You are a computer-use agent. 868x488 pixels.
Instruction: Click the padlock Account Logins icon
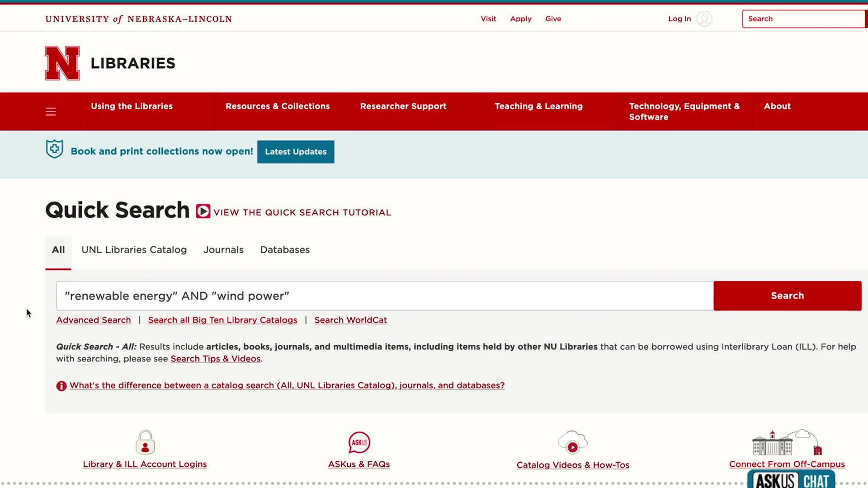click(x=145, y=442)
